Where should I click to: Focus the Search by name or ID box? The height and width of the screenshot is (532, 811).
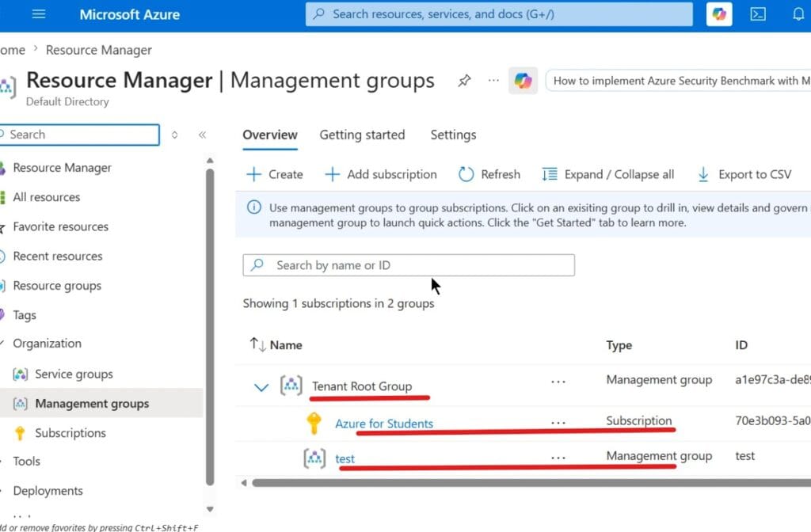pos(409,265)
